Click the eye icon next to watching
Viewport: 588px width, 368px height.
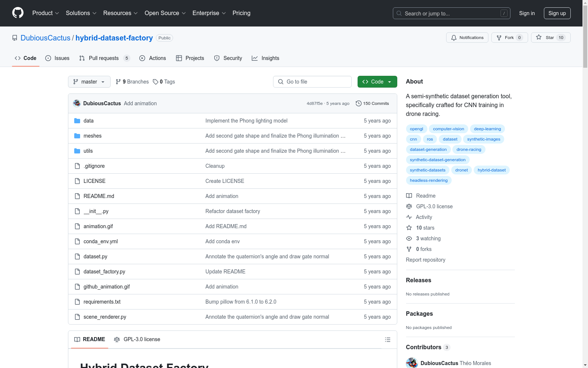[409, 238]
